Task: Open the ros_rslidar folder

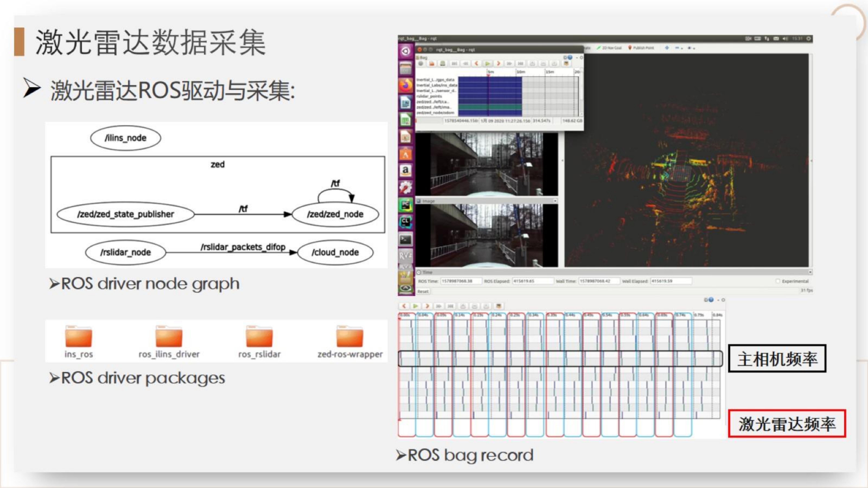Action: point(259,341)
